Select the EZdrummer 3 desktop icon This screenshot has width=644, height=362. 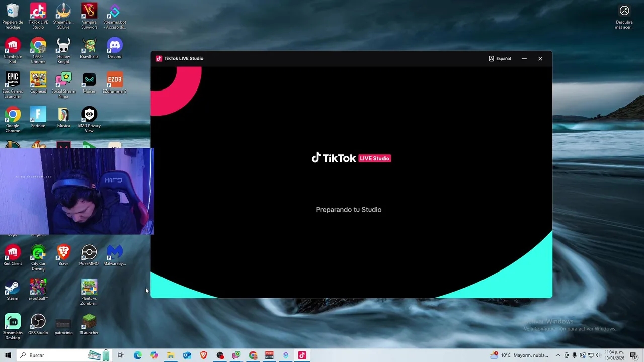point(115,83)
